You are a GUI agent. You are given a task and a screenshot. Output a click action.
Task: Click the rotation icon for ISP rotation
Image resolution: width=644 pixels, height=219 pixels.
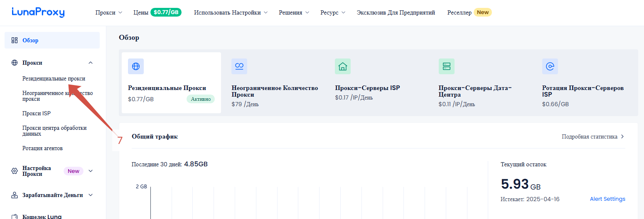pos(550,66)
